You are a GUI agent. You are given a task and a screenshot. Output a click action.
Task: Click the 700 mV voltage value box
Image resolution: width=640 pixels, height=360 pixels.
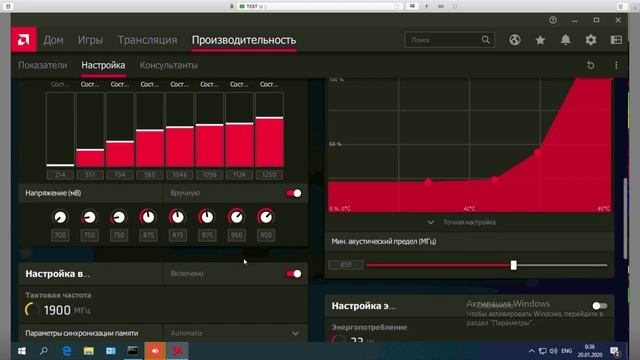click(60, 235)
